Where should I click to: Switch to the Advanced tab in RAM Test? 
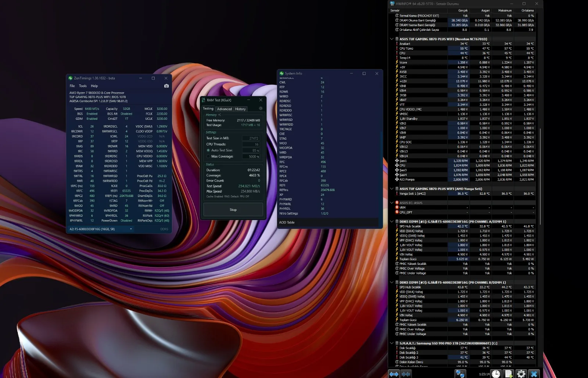225,109
